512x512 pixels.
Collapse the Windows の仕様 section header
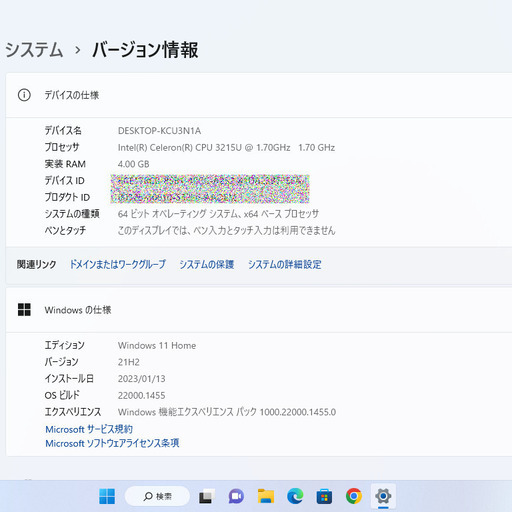259,310
